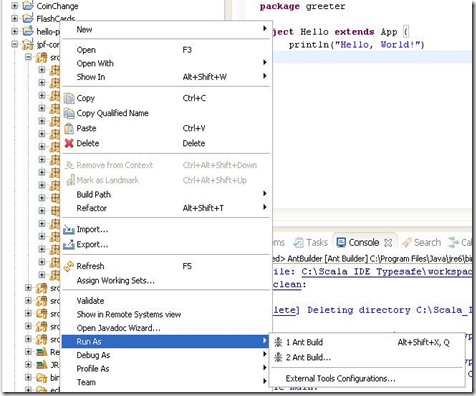Image resolution: width=476 pixels, height=396 pixels.
Task: Click the FlashCards project folder icon
Action: (x=28, y=18)
